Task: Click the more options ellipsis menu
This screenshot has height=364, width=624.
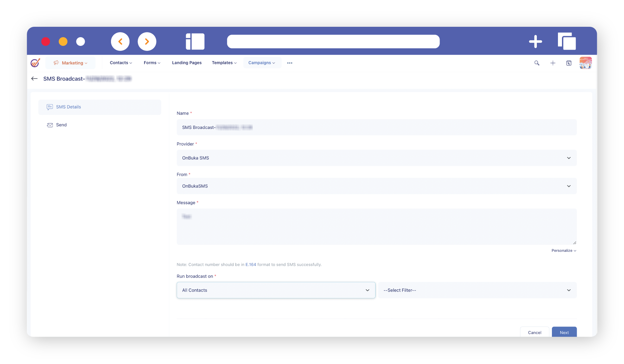Action: coord(290,63)
